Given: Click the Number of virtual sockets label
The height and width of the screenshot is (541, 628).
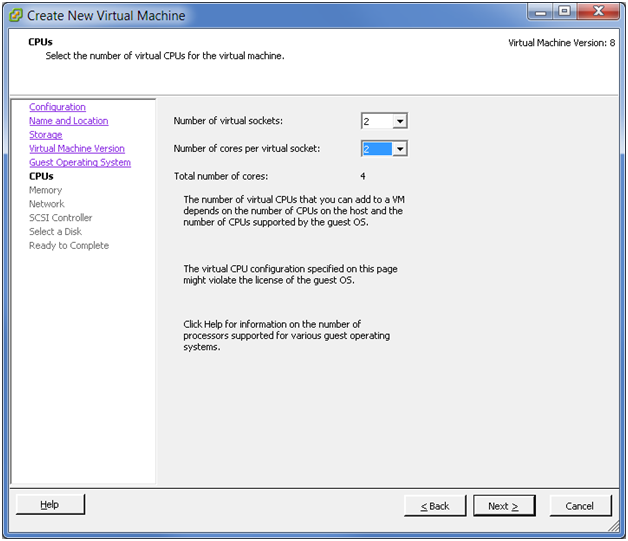Looking at the screenshot, I should click(228, 121).
